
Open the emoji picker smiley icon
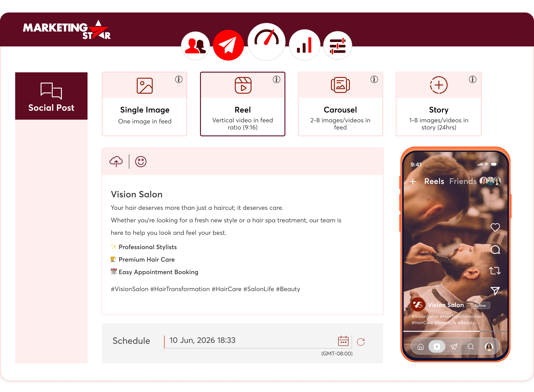141,162
